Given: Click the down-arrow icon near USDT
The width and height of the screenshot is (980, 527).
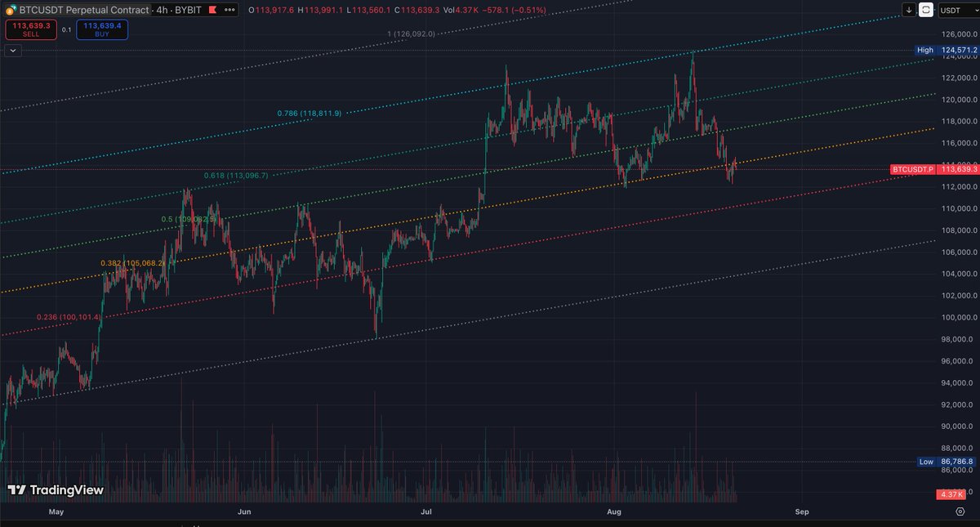Looking at the screenshot, I should [910, 10].
